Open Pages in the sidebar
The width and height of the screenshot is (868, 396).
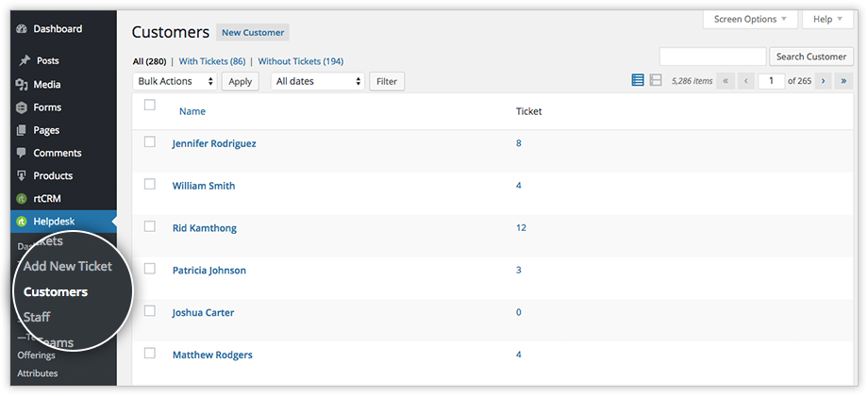click(46, 130)
